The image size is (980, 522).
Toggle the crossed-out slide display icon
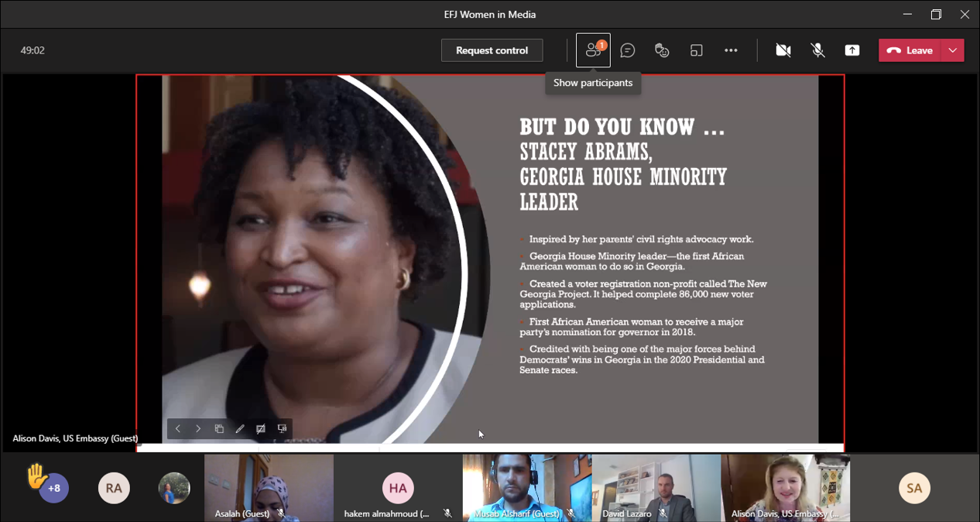tap(261, 428)
